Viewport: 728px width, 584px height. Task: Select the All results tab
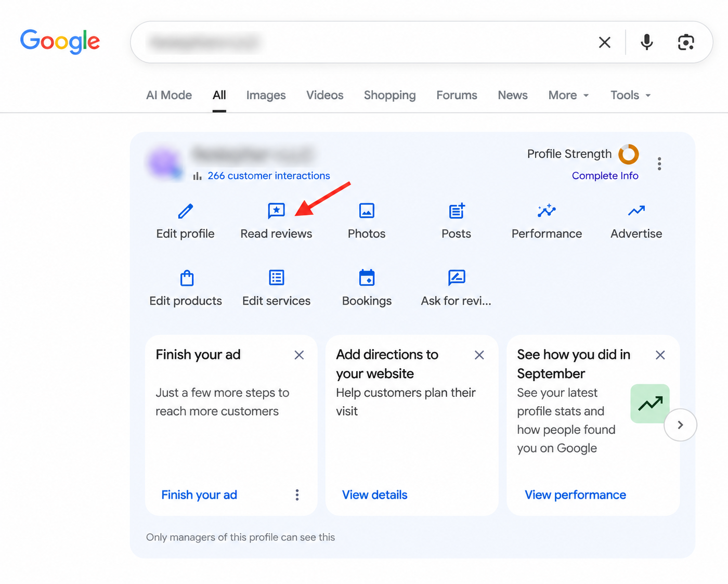pos(219,95)
